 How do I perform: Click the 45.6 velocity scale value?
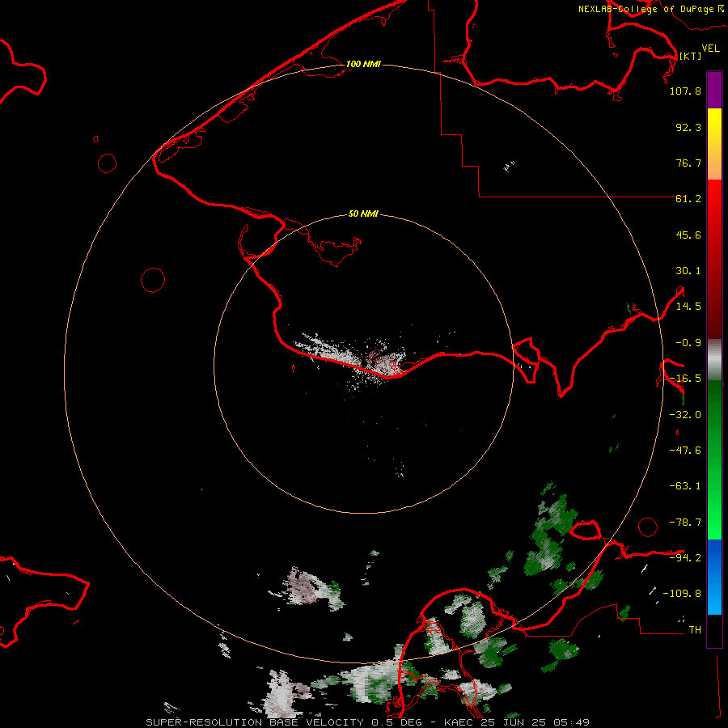(688, 235)
